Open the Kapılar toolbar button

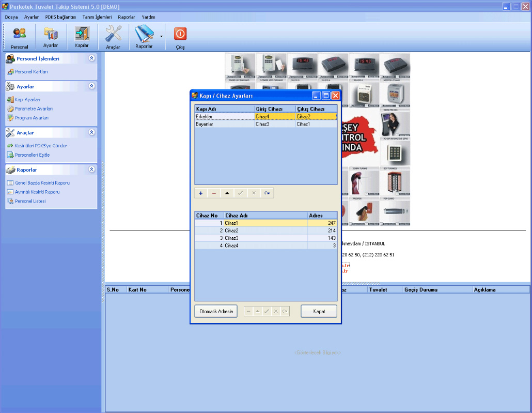coord(82,37)
